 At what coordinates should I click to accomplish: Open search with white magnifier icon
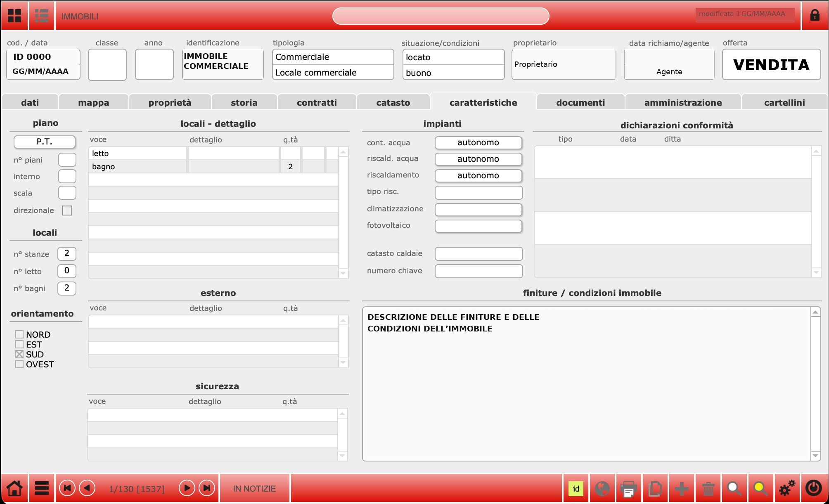tap(734, 489)
